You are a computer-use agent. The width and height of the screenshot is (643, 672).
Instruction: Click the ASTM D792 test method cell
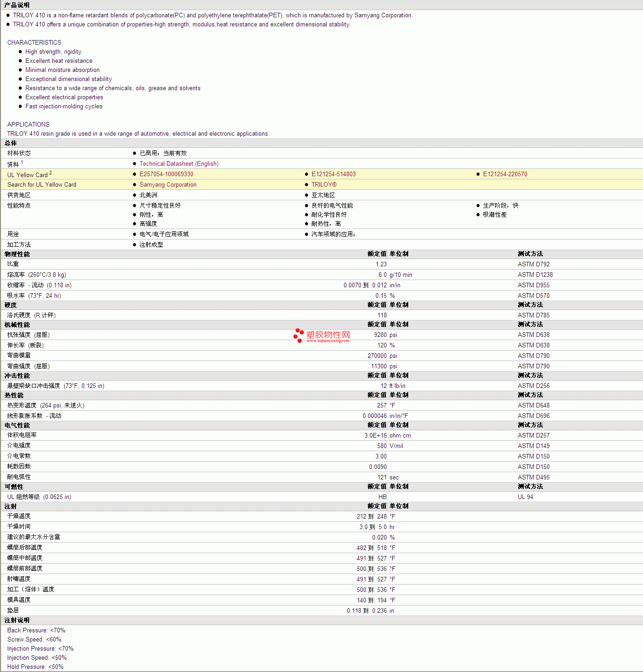(533, 265)
